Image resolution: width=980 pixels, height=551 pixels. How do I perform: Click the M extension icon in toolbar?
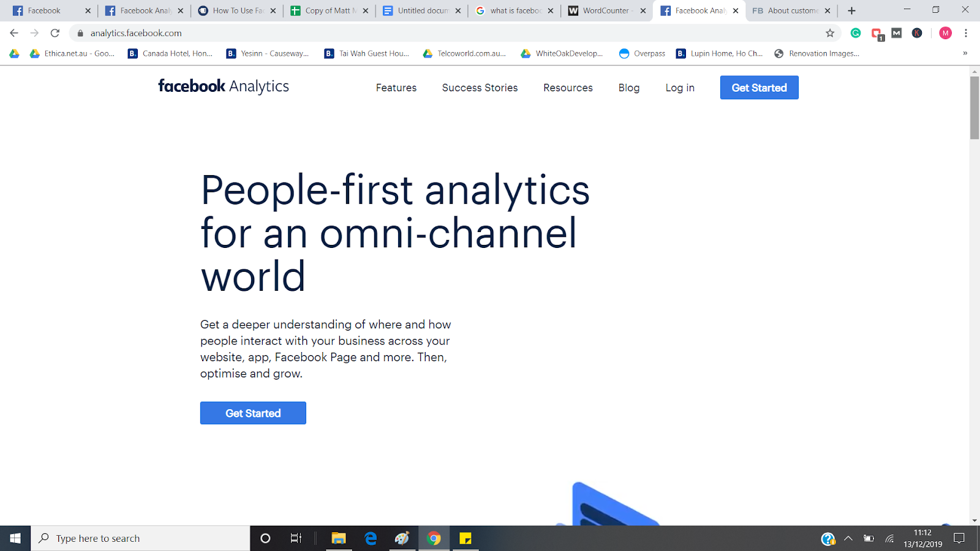897,33
